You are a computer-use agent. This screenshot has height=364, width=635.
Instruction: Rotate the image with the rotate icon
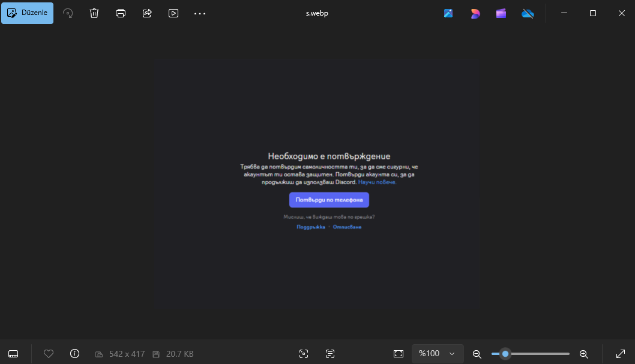point(68,13)
